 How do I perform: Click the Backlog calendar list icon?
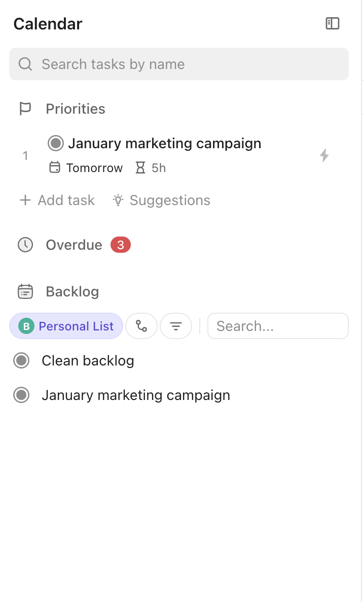(x=25, y=291)
